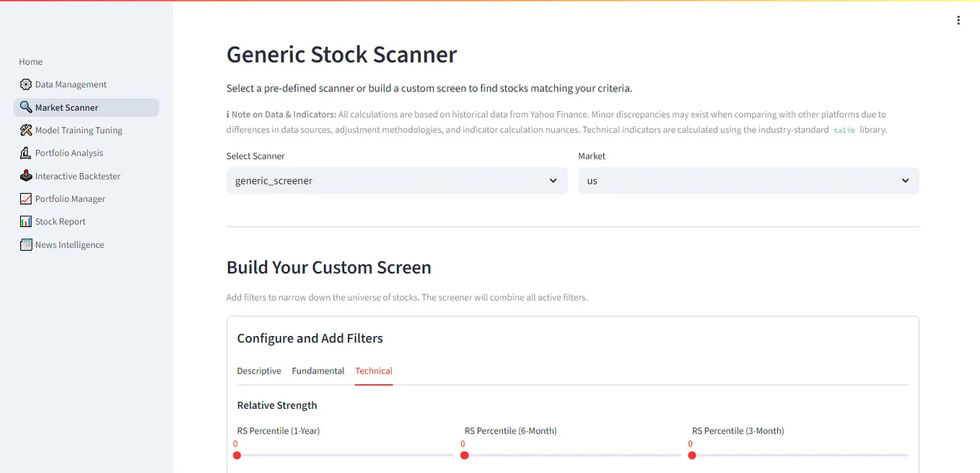Click the joystick Interactive Backtester icon
Image resolution: width=980 pixels, height=473 pixels.
point(26,175)
